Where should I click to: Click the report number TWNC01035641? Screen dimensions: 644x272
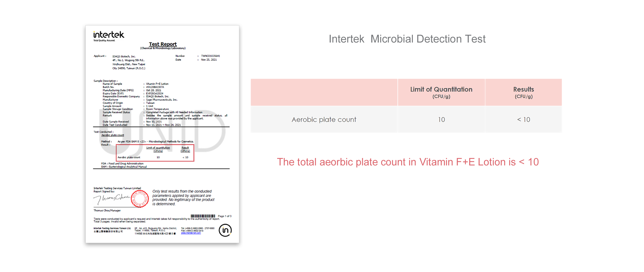coord(211,56)
